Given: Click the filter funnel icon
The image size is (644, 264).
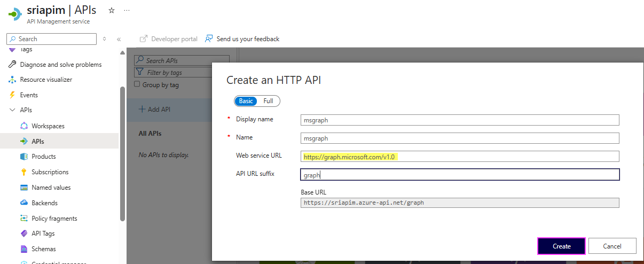Looking at the screenshot, I should [140, 72].
